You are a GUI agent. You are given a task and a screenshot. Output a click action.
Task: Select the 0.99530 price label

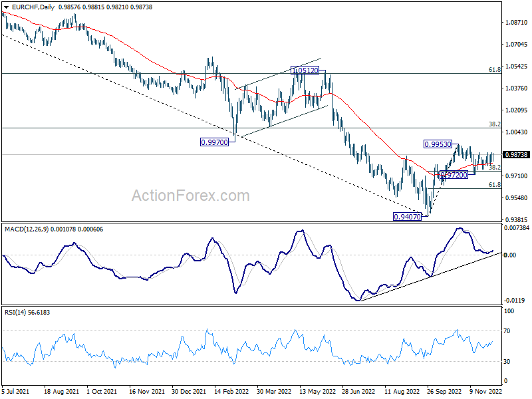[438, 144]
